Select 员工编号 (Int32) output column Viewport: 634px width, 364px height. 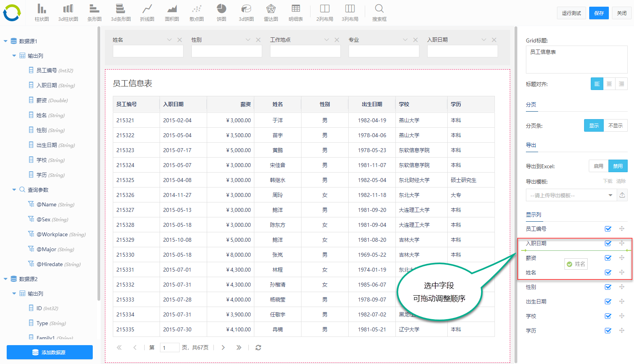coord(51,70)
